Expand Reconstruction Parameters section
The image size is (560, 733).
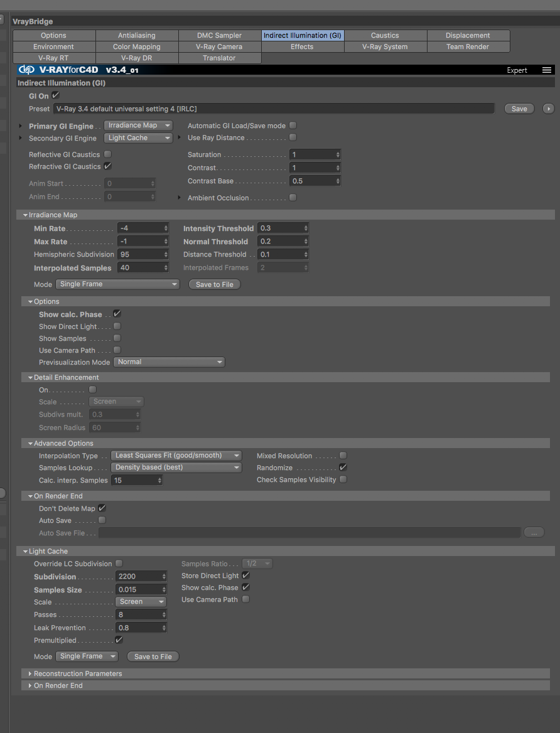[x=30, y=673]
